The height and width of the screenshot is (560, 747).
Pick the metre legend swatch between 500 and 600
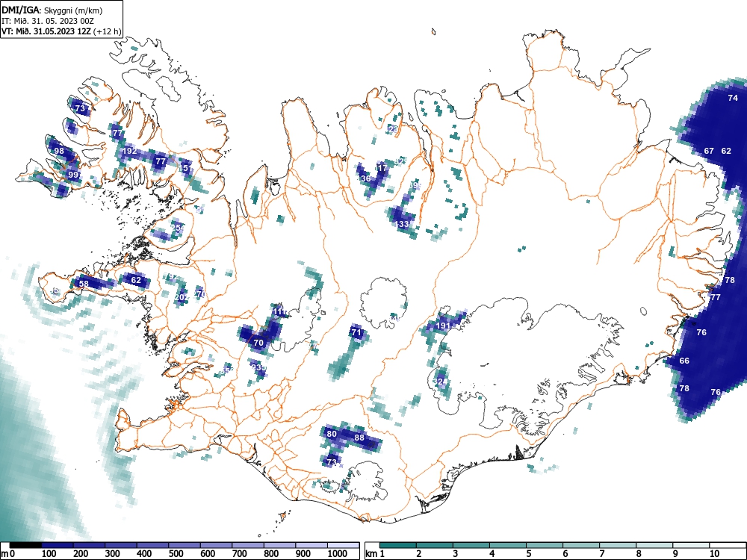click(185, 545)
